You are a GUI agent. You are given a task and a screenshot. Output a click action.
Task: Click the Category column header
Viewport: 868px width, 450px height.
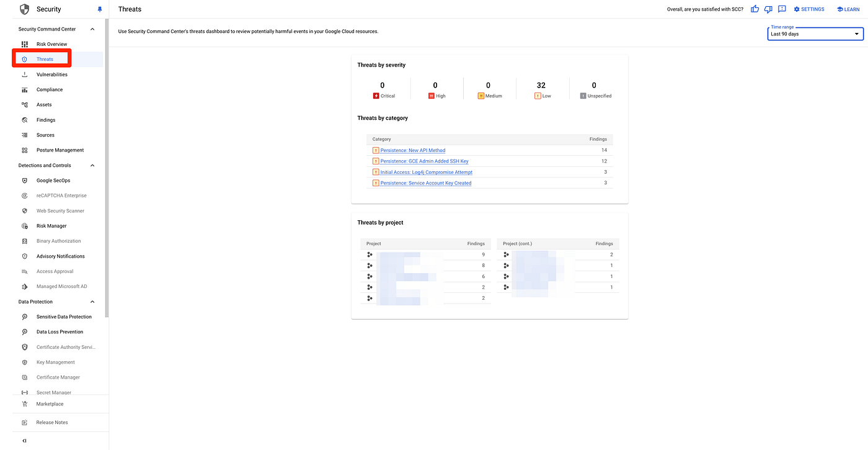pos(382,139)
